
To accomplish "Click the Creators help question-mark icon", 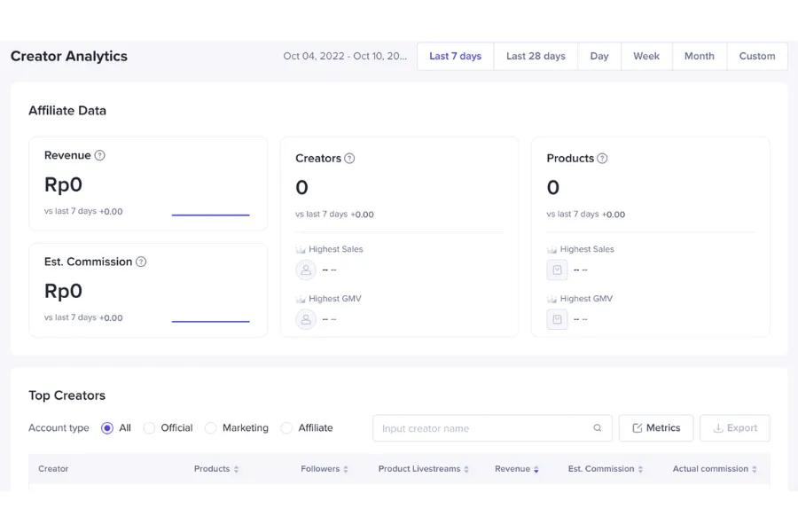I will pos(349,159).
